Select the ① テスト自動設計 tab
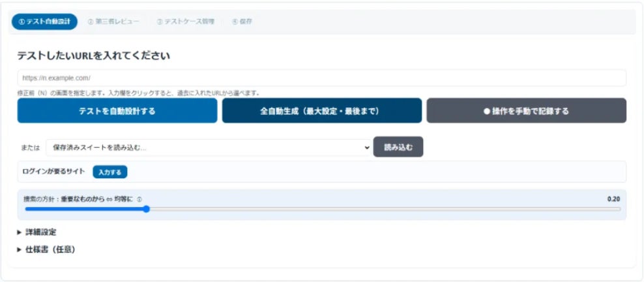 44,22
